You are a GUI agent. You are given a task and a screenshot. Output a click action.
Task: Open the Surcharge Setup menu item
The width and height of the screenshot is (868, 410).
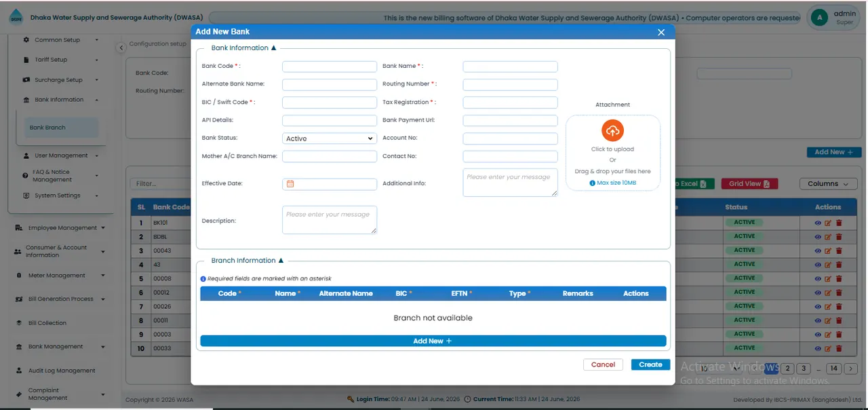click(x=60, y=80)
